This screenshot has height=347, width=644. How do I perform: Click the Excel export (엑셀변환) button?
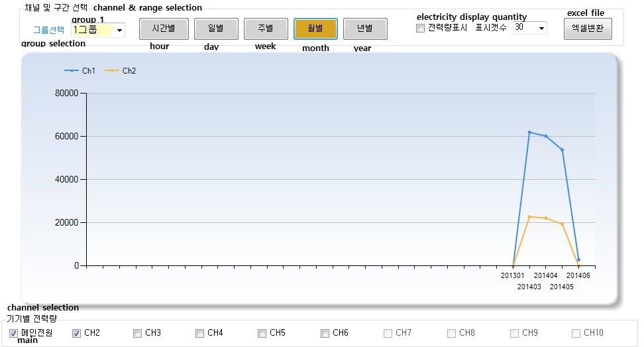[588, 29]
